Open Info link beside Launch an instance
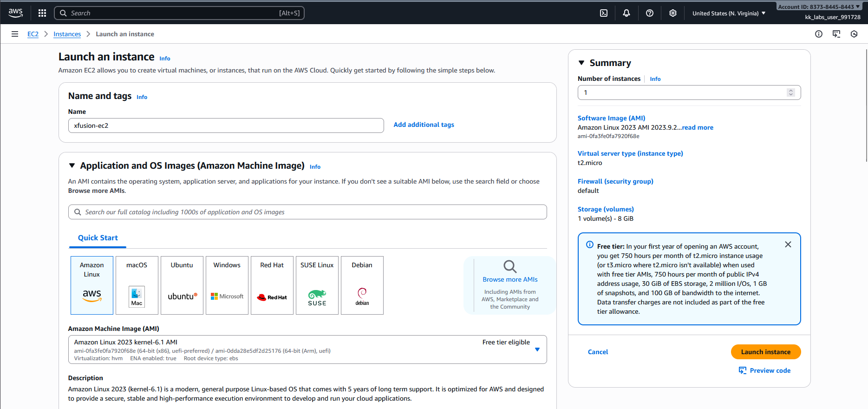Viewport: 868px width, 409px height. click(x=165, y=59)
